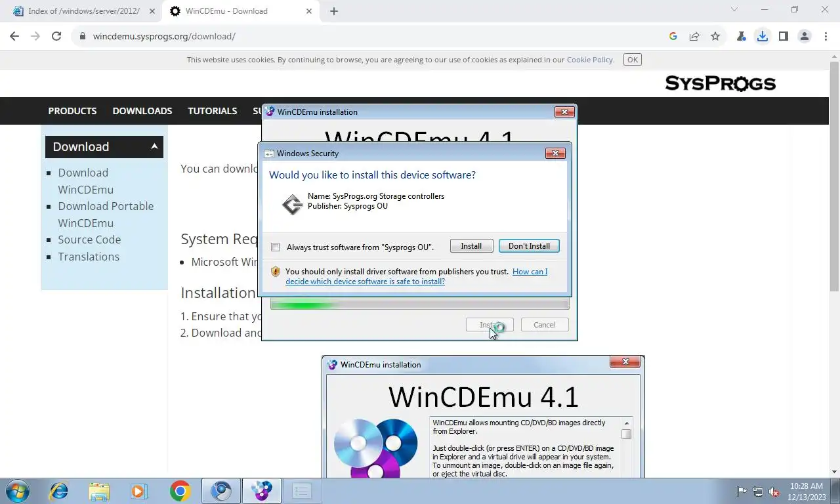
Task: Open the muted volume icon in tray
Action: click(774, 492)
